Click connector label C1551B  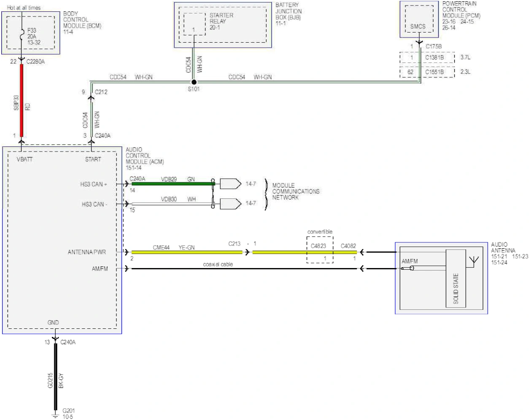click(x=435, y=72)
